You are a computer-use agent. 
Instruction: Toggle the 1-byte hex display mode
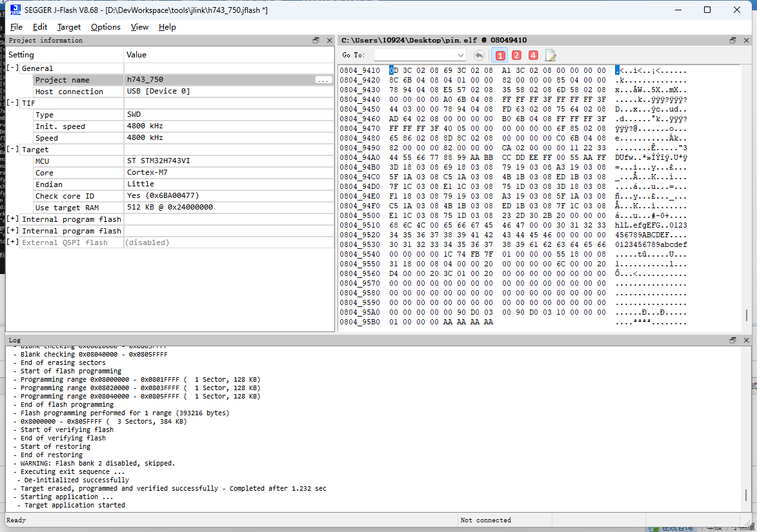[500, 55]
